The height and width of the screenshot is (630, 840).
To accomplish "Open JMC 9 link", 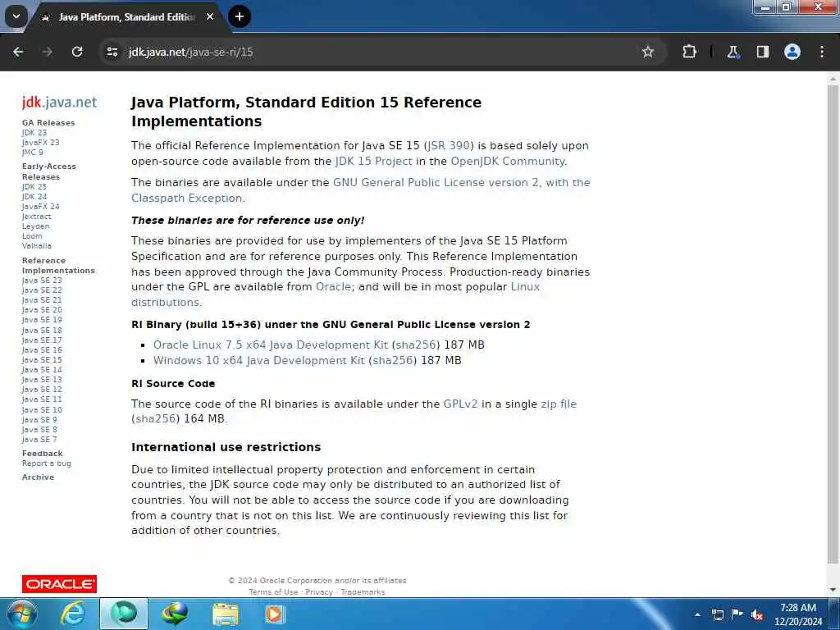I will tap(33, 152).
